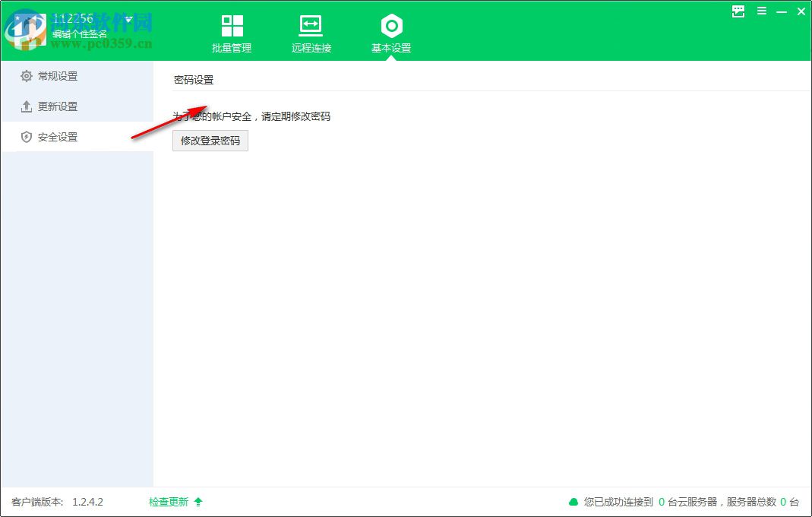Viewport: 812px width, 517px height.
Task: Click the shield icon beside 安全设置
Action: tap(24, 137)
